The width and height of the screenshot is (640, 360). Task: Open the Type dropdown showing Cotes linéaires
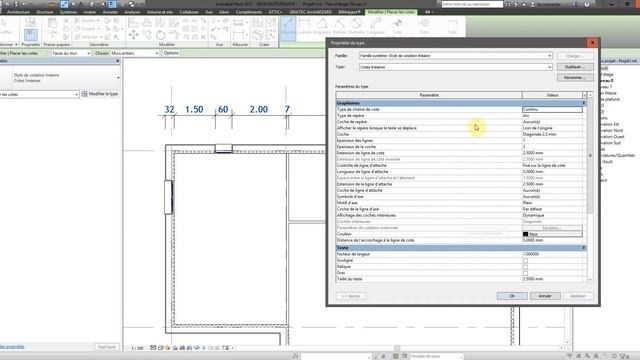pyautogui.click(x=549, y=67)
